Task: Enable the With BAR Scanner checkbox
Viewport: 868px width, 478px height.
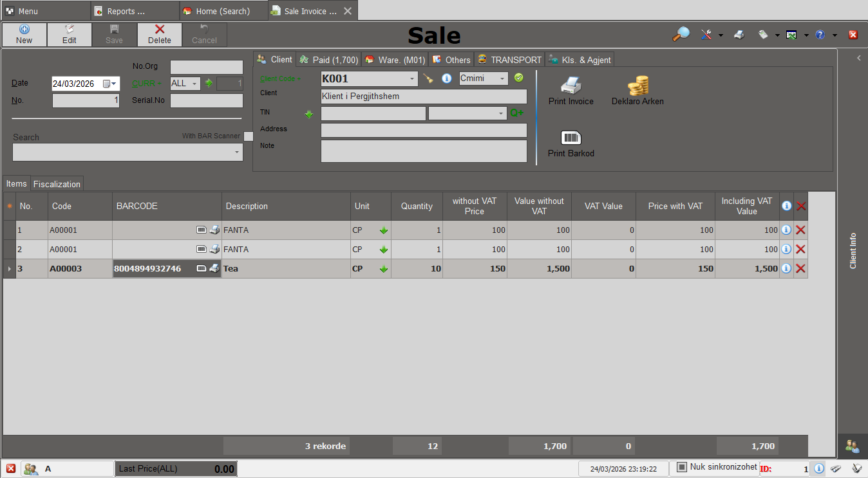Action: [x=249, y=136]
